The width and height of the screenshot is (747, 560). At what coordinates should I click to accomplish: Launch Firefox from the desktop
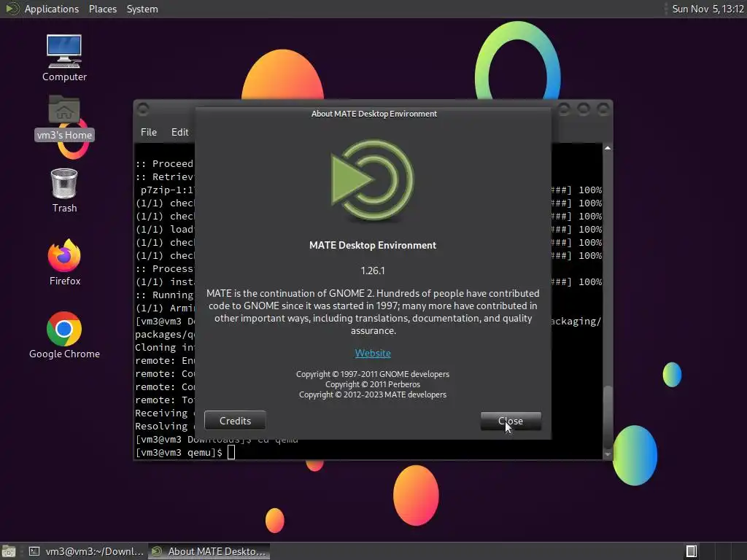64,262
